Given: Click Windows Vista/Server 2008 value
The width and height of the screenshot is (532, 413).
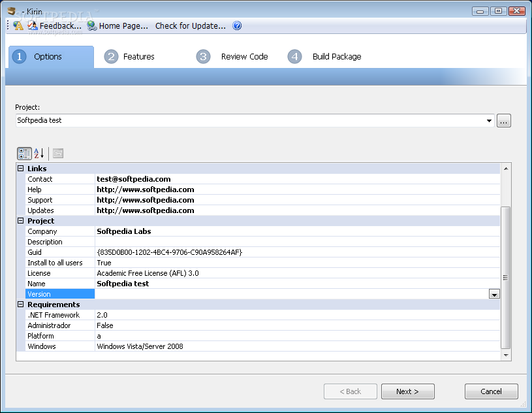Looking at the screenshot, I should (x=140, y=346).
